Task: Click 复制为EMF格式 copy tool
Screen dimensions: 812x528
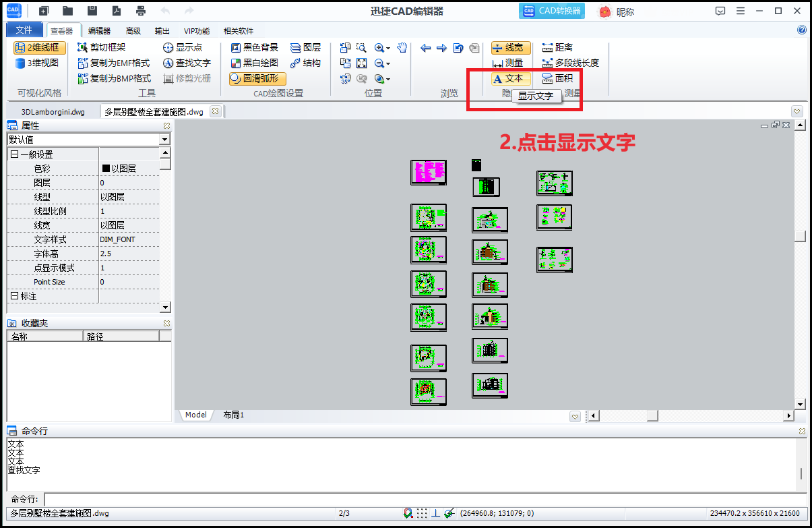Action: coord(113,63)
